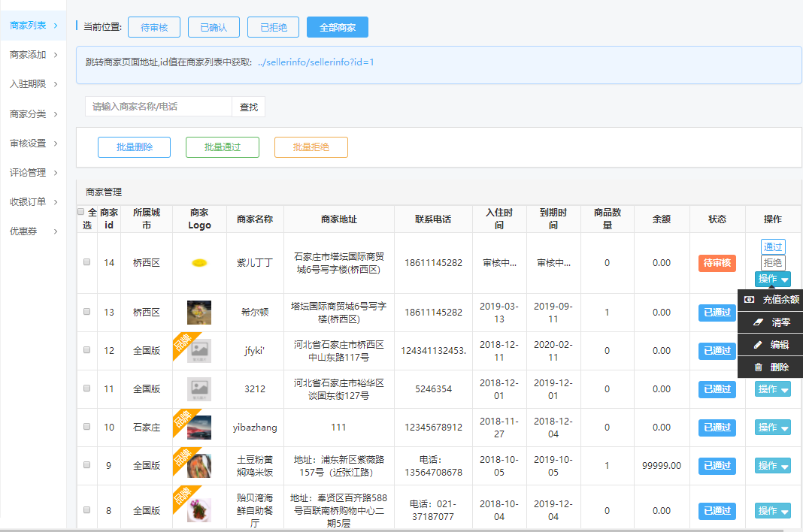Click the 商家名称 column header
Viewport: 803px width, 532px height.
255,219
